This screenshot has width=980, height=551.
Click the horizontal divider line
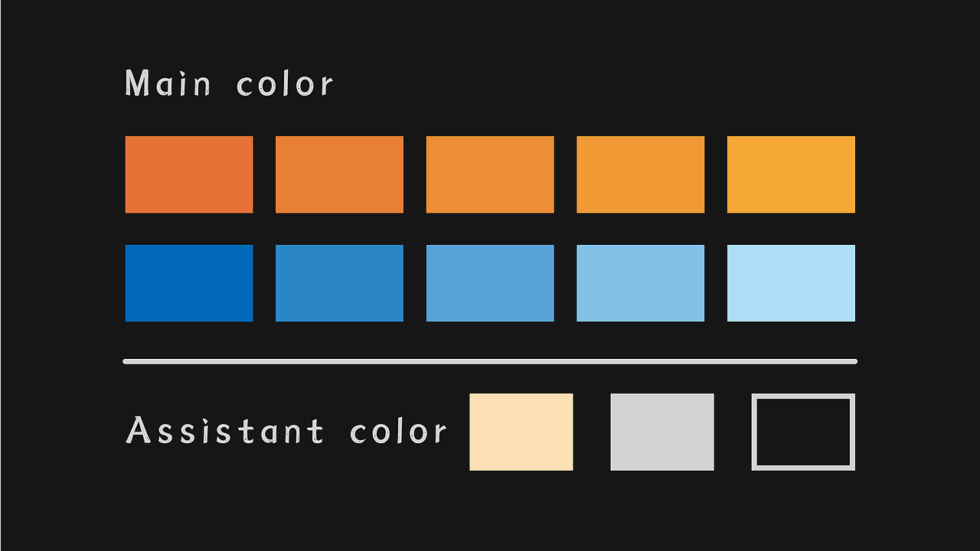coord(490,361)
